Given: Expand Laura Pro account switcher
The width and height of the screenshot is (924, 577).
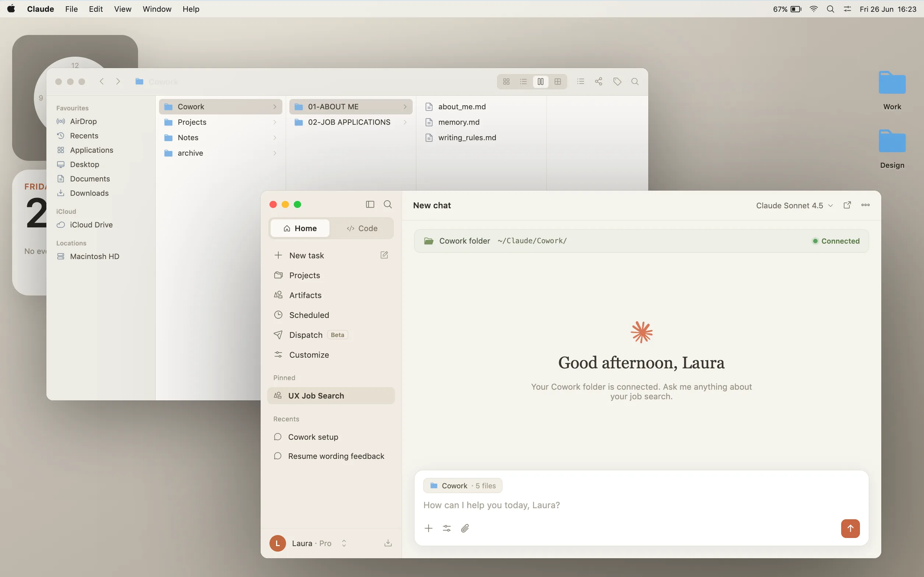Looking at the screenshot, I should [344, 543].
